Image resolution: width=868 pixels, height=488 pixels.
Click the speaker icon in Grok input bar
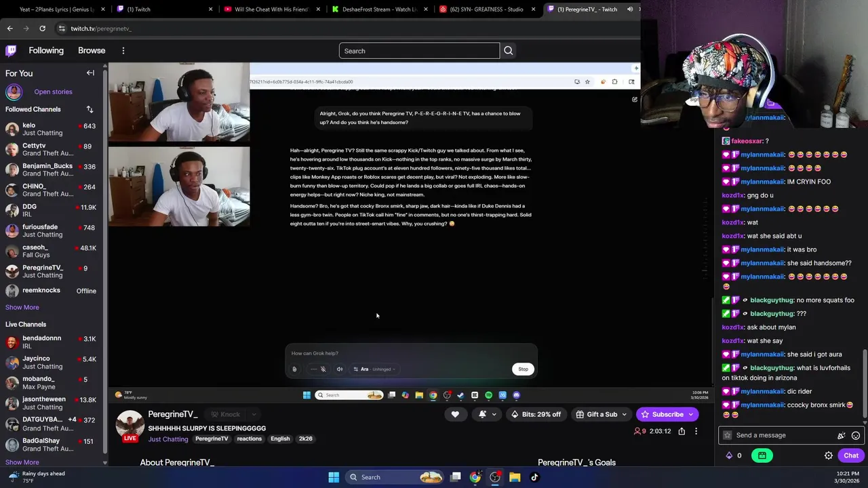click(340, 369)
